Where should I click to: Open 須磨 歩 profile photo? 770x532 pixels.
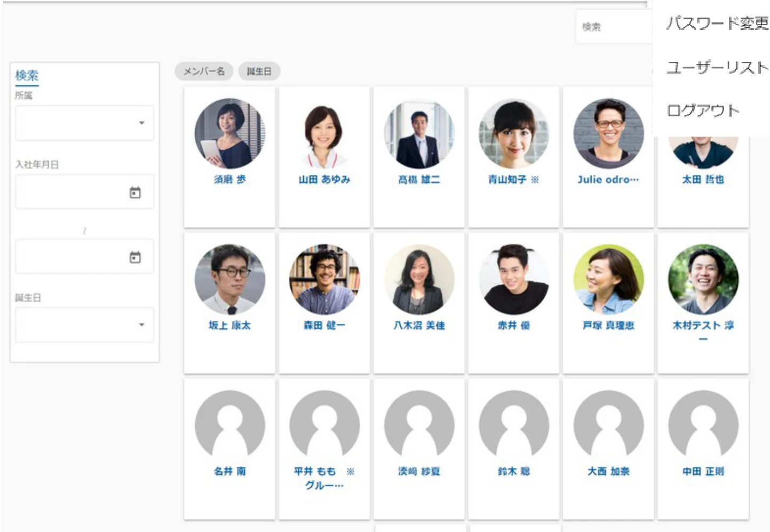(230, 133)
